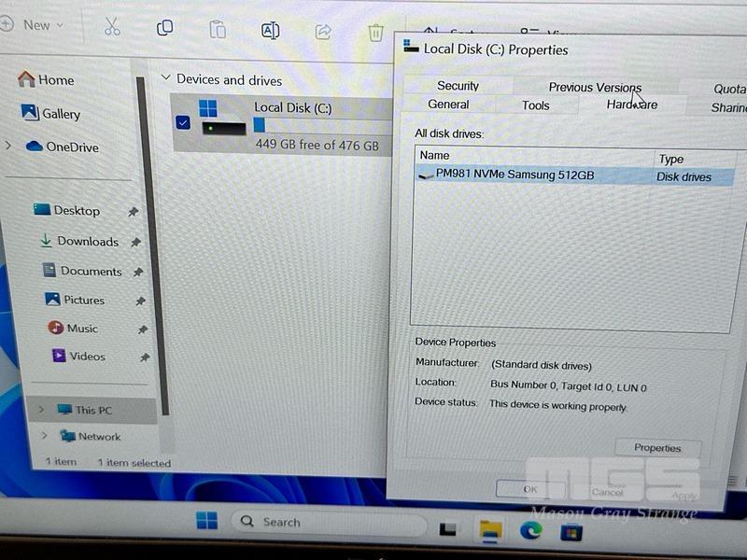Collapse the Devices and drives group
The image size is (747, 560).
166,78
